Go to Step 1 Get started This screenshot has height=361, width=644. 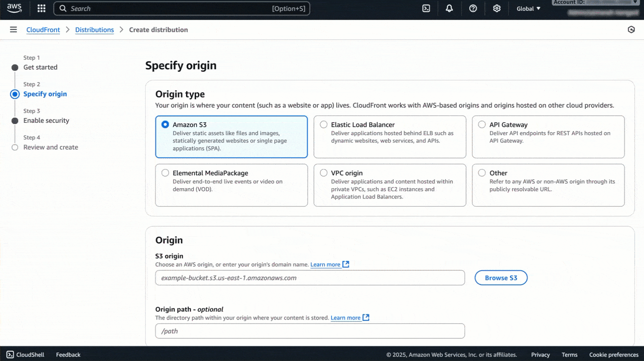(x=40, y=67)
